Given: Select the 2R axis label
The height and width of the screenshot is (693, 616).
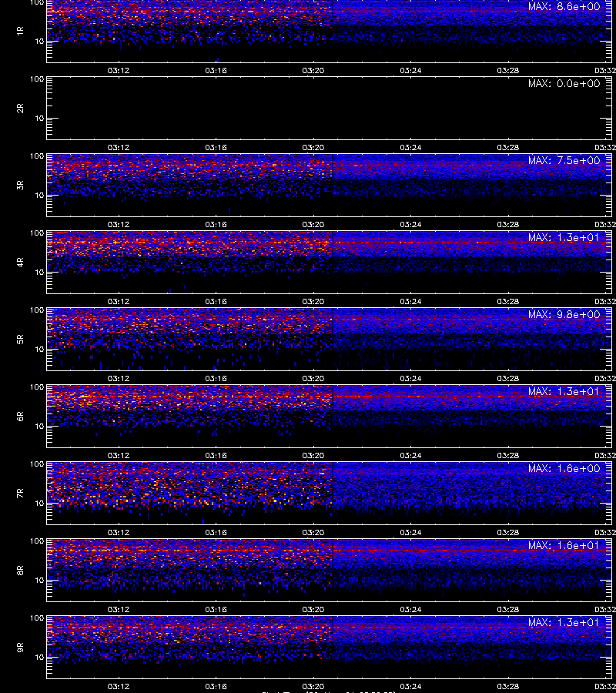Looking at the screenshot, I should [x=20, y=109].
